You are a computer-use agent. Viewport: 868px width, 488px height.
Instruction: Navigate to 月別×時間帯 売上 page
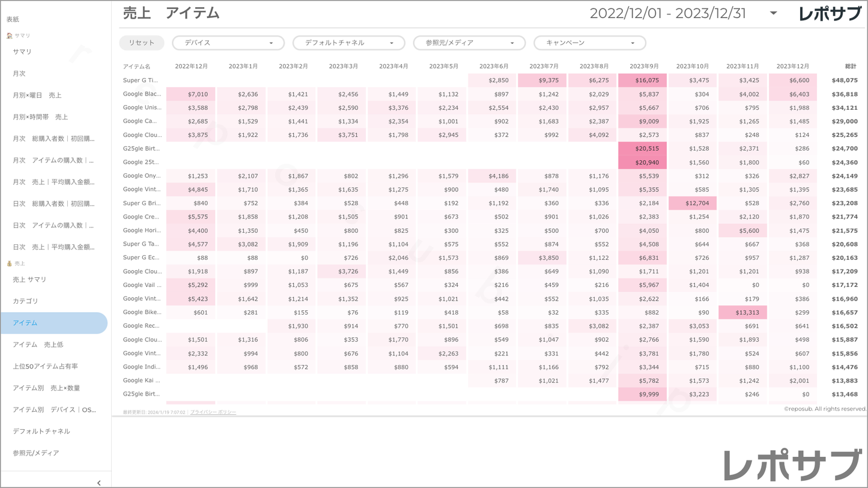40,117
